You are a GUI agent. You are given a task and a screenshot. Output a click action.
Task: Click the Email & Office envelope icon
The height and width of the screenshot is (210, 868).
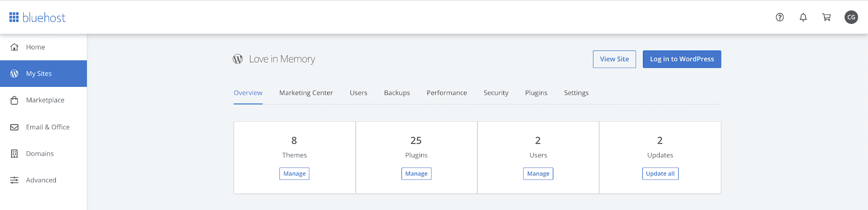click(x=15, y=127)
